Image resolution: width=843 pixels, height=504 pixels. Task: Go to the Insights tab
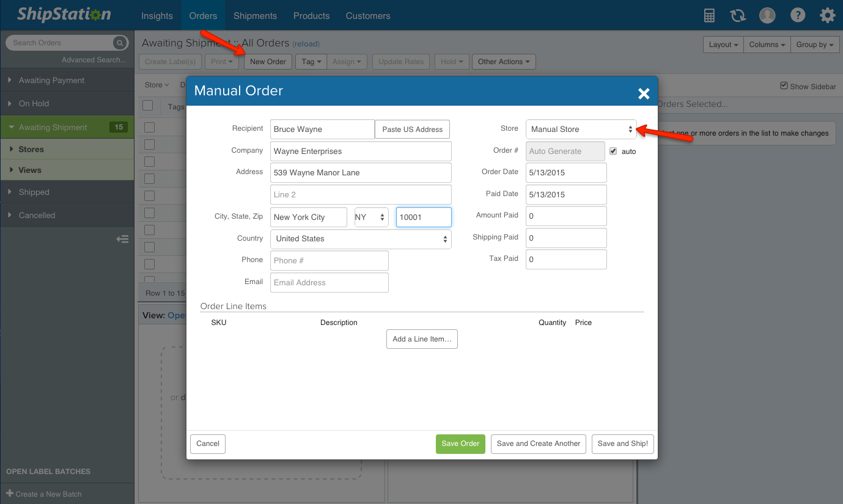(157, 16)
